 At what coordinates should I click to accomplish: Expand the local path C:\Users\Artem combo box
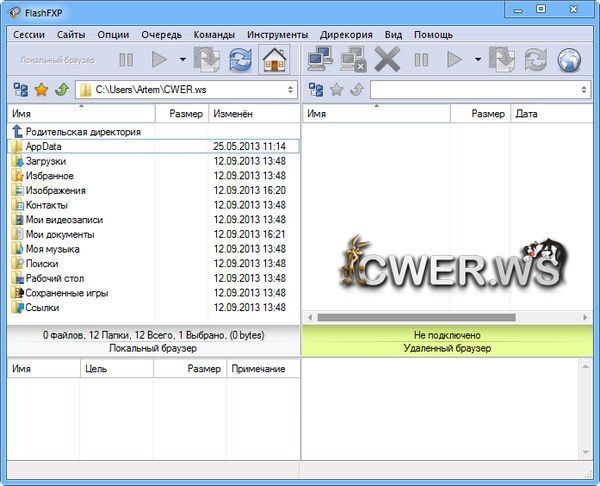click(x=291, y=90)
